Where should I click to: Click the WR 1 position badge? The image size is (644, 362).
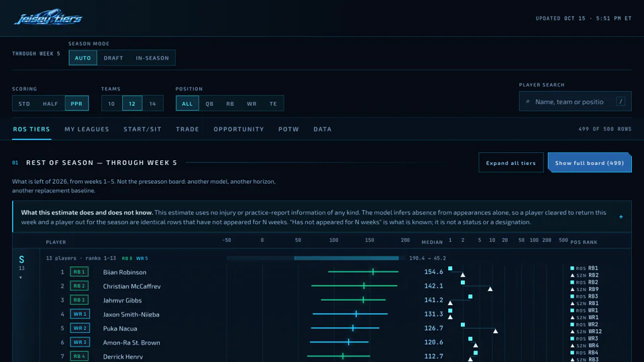pyautogui.click(x=80, y=314)
